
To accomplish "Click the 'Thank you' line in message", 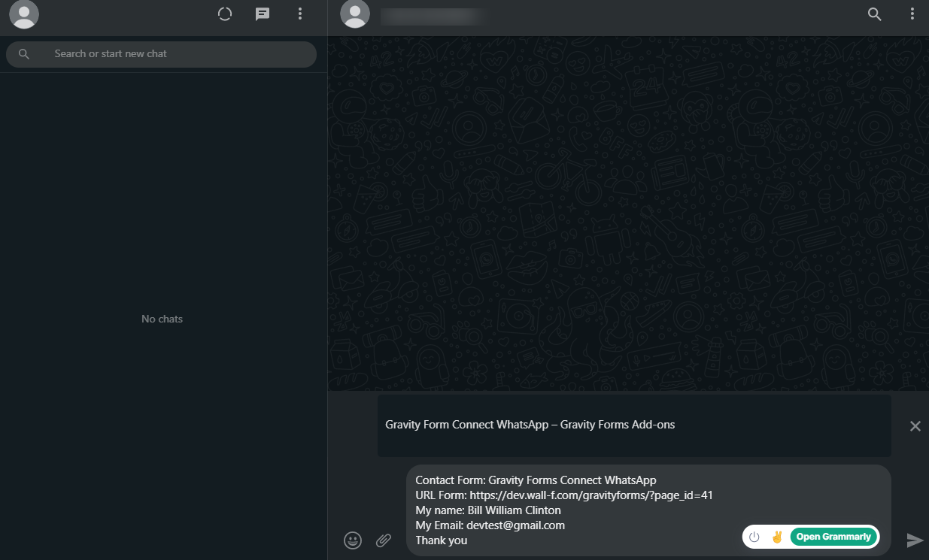I will 441,540.
